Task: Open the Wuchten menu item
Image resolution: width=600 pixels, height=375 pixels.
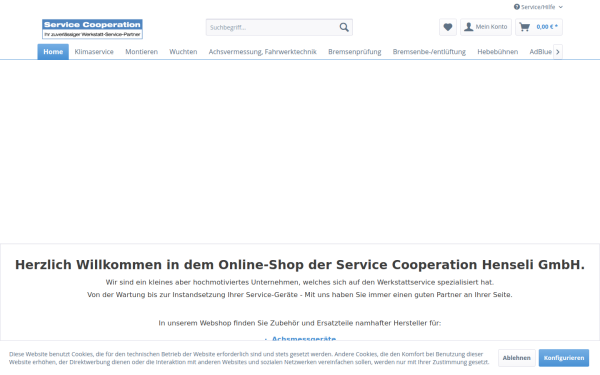Action: pyautogui.click(x=183, y=52)
